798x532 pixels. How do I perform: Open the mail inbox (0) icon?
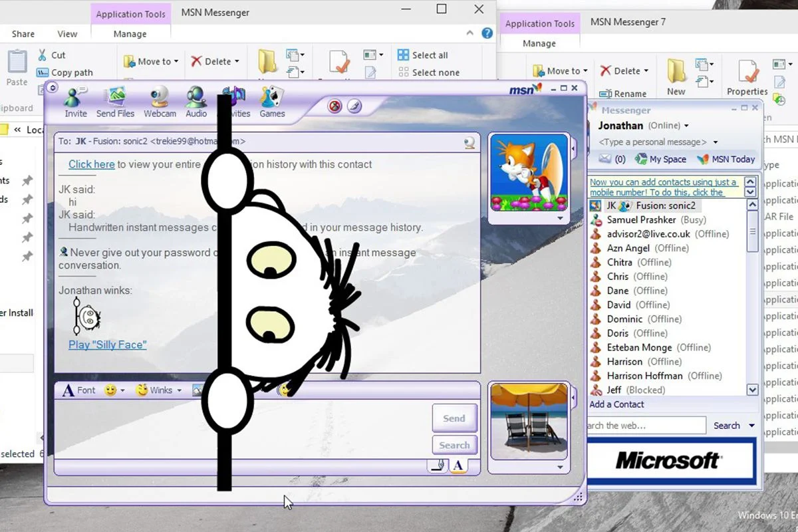point(612,159)
